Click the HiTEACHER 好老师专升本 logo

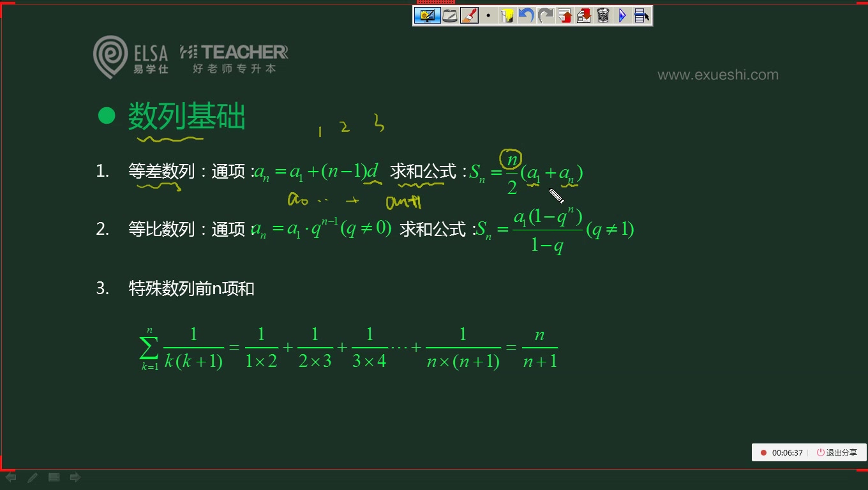click(234, 59)
